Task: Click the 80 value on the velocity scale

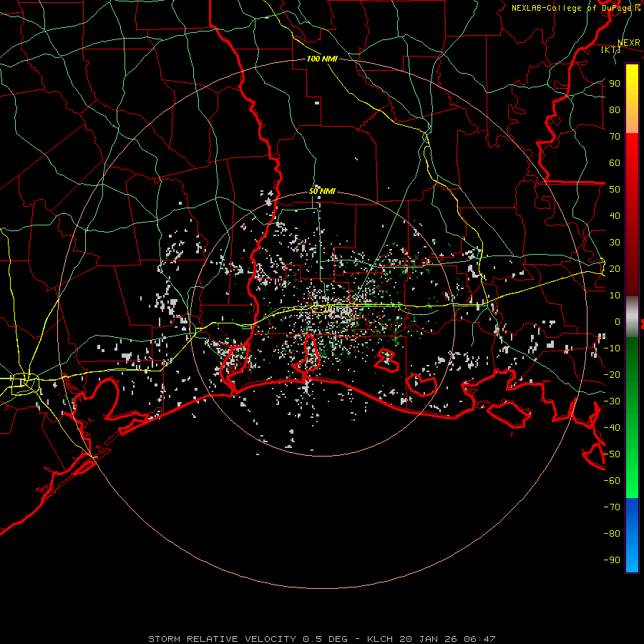Action: click(615, 110)
